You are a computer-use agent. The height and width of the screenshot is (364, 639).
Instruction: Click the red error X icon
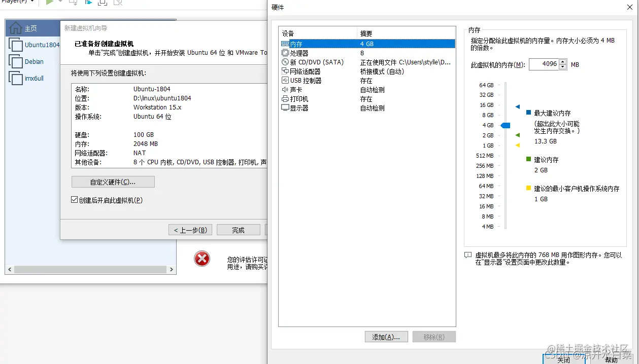[x=202, y=259]
